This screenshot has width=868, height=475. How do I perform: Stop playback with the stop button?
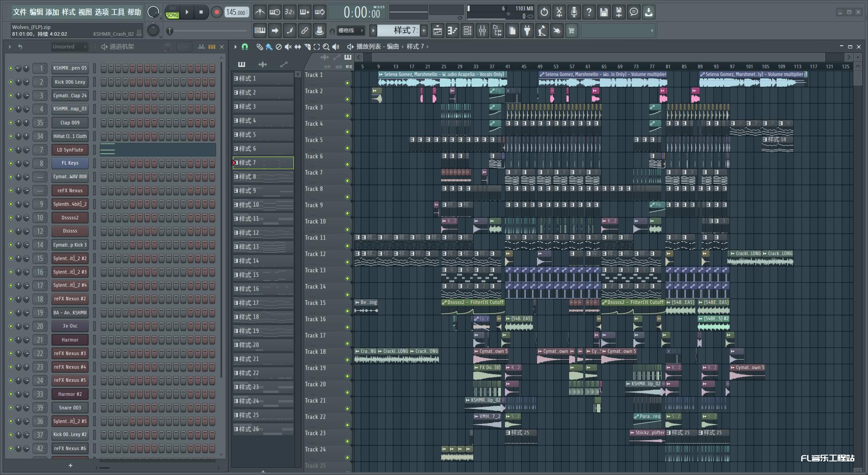tap(201, 12)
